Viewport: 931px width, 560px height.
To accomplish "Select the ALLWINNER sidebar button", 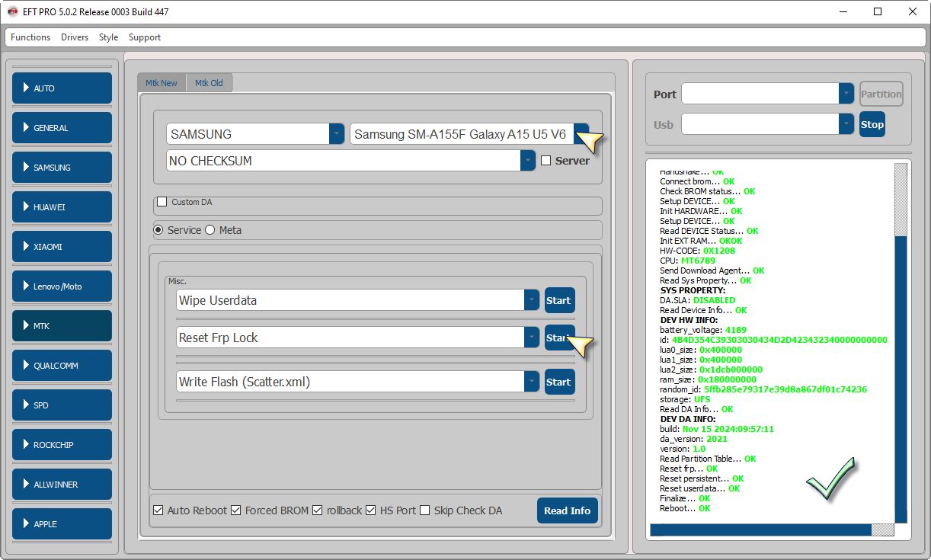I will point(62,485).
